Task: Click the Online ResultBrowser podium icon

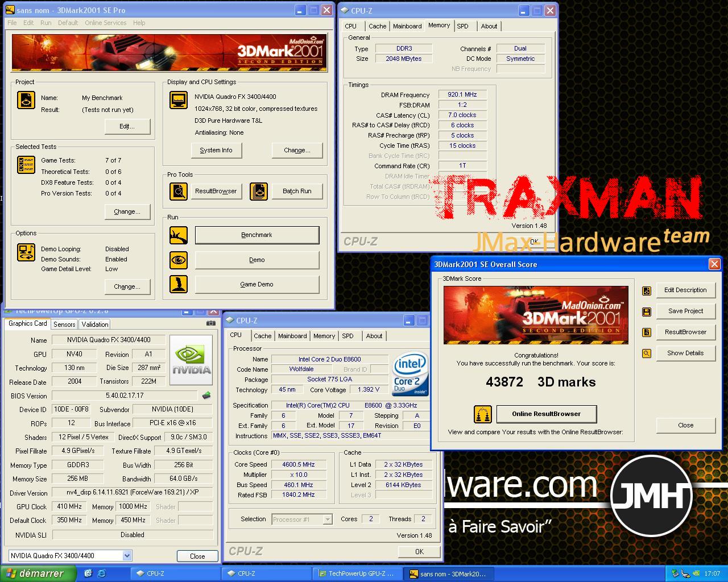Action: 483,414
